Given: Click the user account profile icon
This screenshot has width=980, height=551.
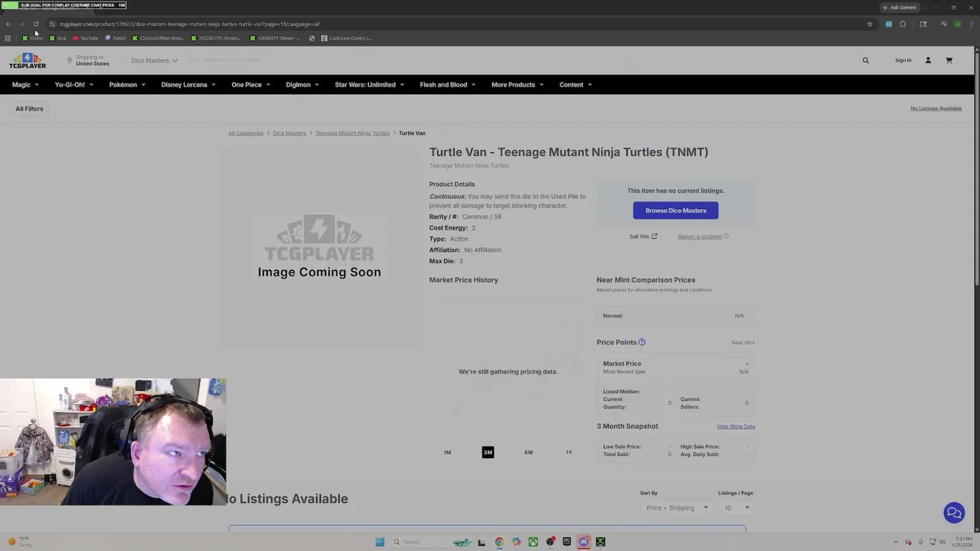Looking at the screenshot, I should pos(928,60).
